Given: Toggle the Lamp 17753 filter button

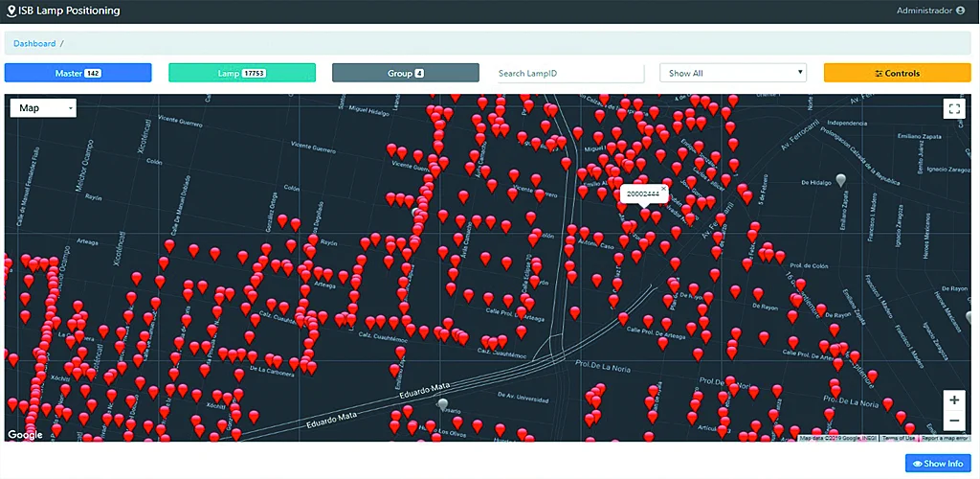Looking at the screenshot, I should click(x=241, y=73).
